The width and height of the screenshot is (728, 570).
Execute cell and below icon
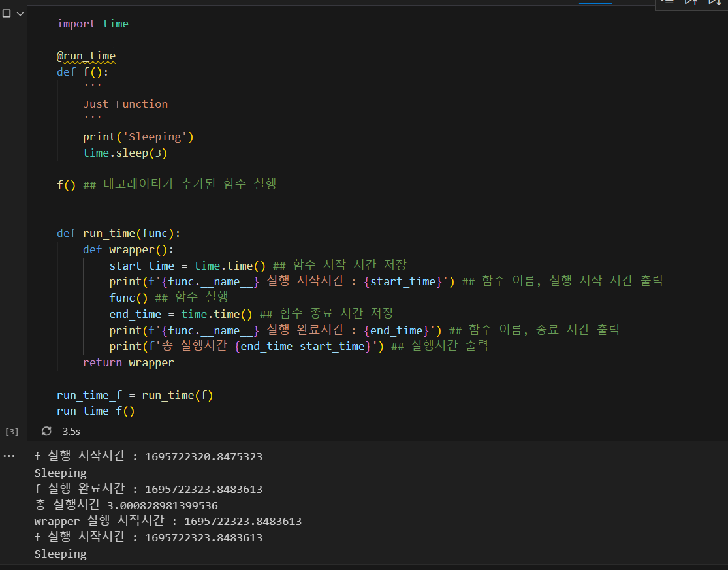click(x=715, y=3)
